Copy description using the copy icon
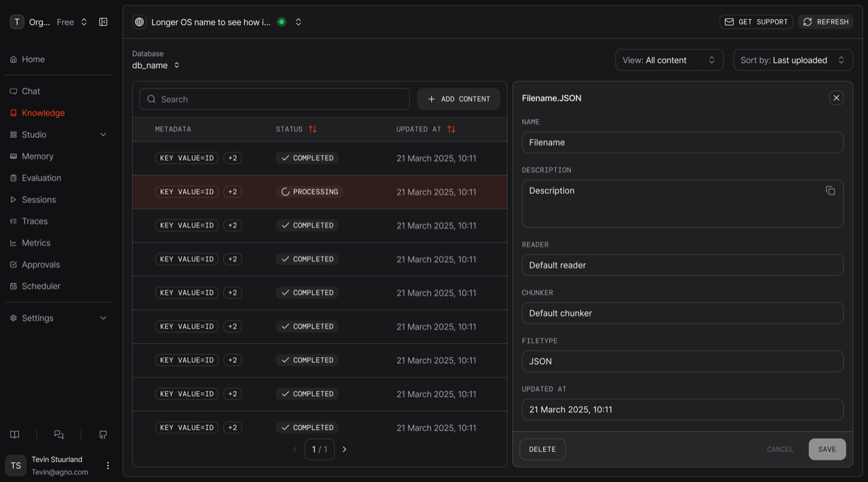 (x=830, y=190)
